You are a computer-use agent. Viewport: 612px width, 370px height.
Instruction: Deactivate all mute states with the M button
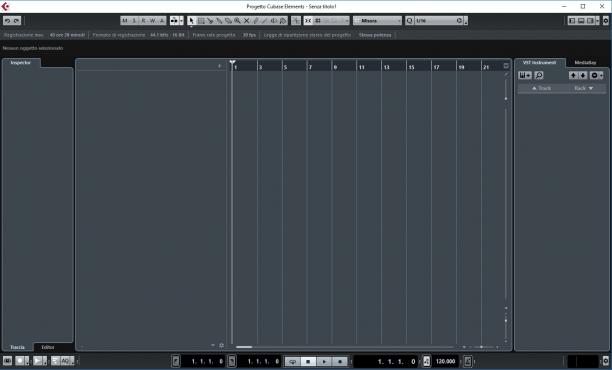[125, 21]
